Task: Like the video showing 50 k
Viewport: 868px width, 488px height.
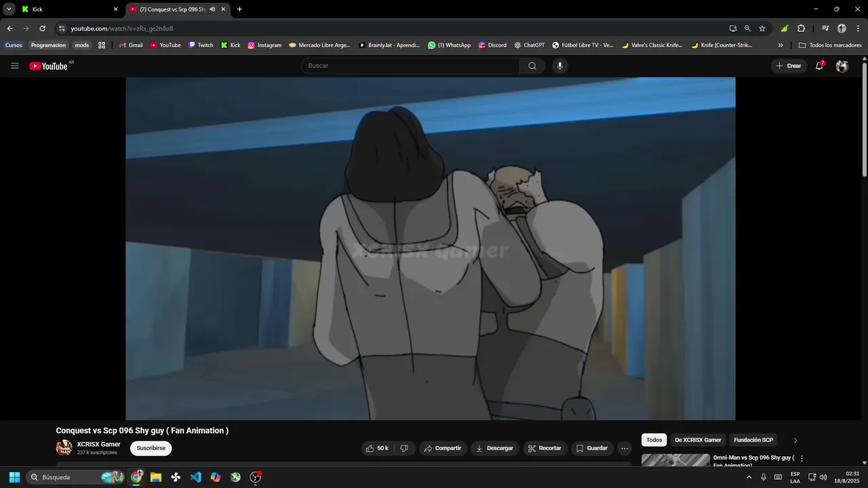Action: (x=377, y=448)
